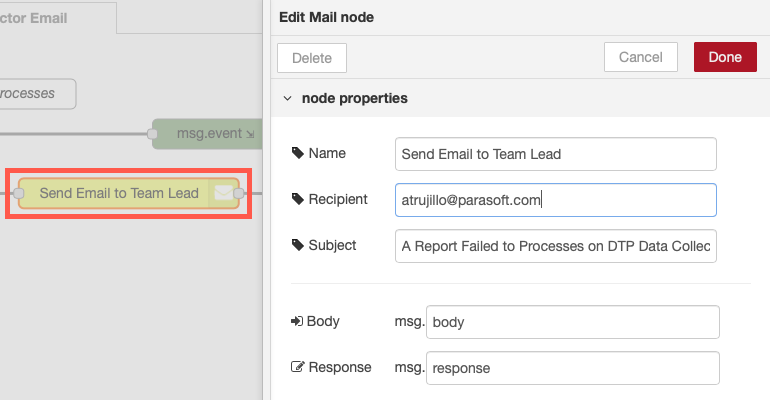Click the Name tag icon
Screen dimensions: 770x400
coord(298,153)
